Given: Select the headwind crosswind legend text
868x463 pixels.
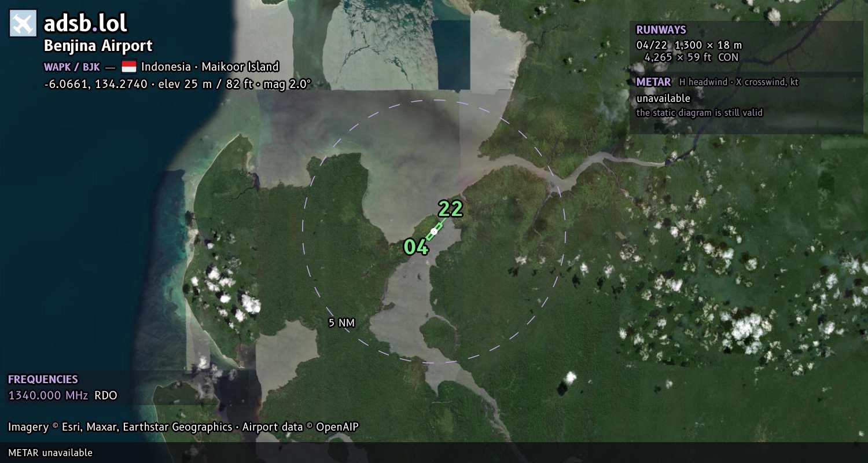Looking at the screenshot, I should click(739, 82).
